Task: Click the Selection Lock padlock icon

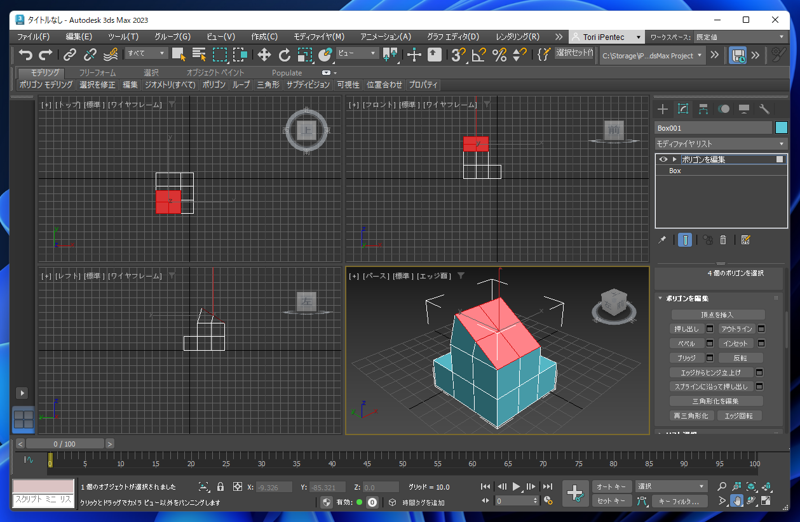Action: click(220, 486)
